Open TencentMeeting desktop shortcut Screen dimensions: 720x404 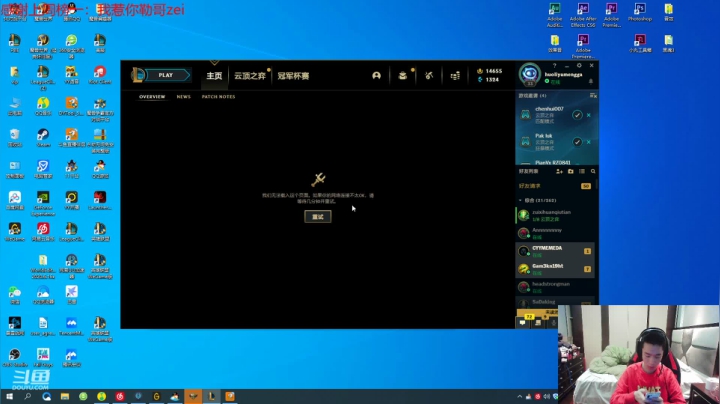pos(71,326)
